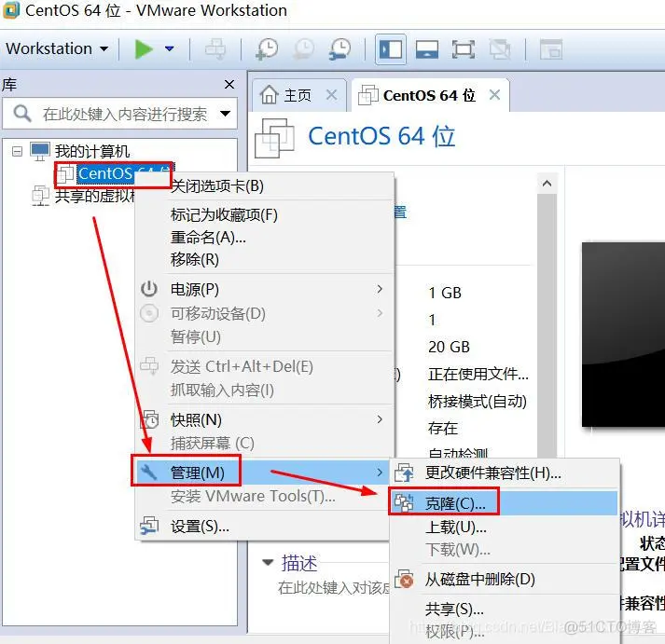Open the library search filter dropdown

pyautogui.click(x=226, y=114)
